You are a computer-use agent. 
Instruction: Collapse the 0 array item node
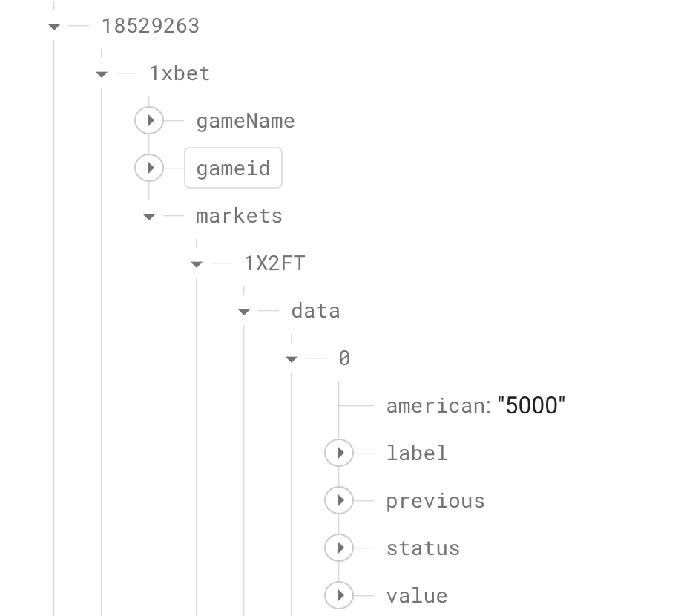tap(292, 358)
